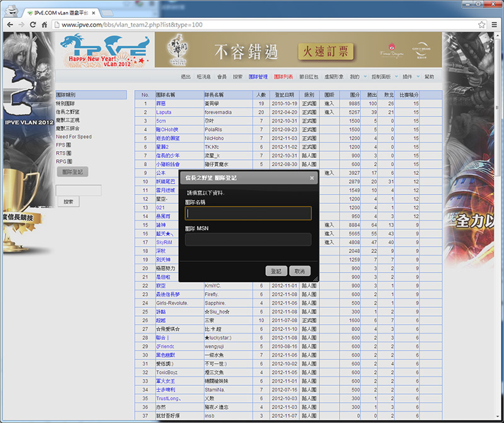Bookmark this page with the star icon

point(481,25)
